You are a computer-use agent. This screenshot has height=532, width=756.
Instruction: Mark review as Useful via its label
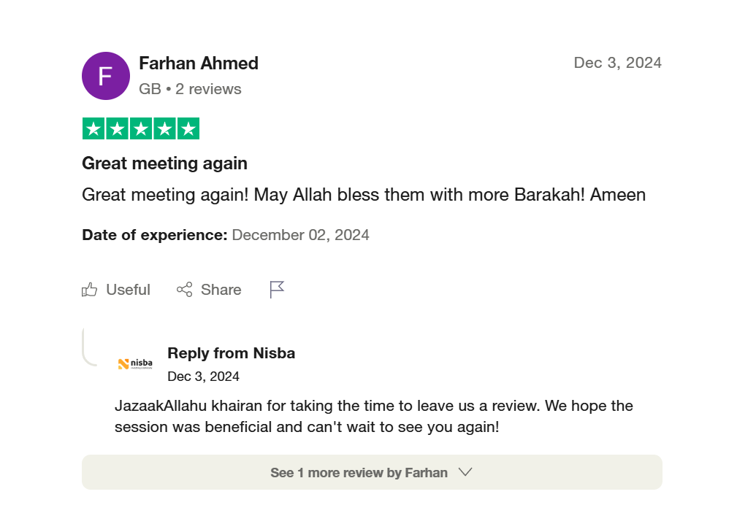pos(128,290)
